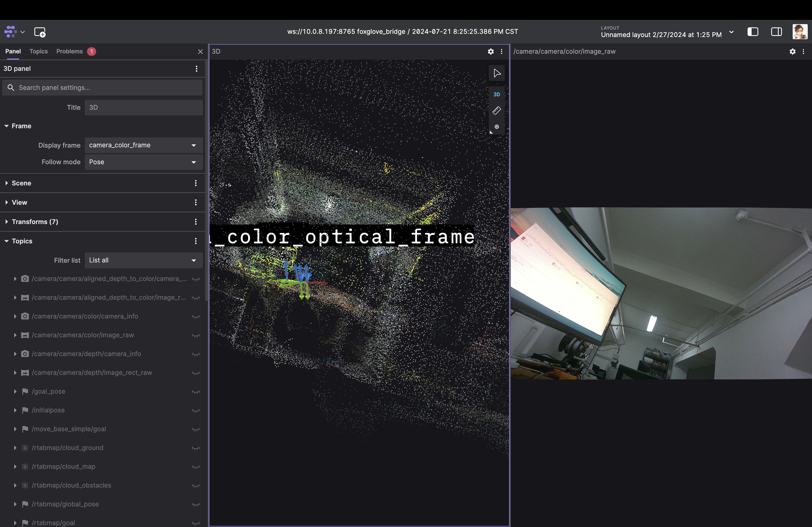Switch to the Topics tab
The height and width of the screenshot is (527, 812).
pyautogui.click(x=38, y=51)
